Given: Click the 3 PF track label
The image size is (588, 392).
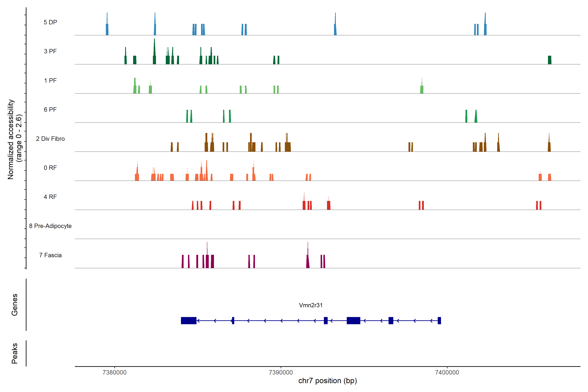Looking at the screenshot, I should point(50,51).
